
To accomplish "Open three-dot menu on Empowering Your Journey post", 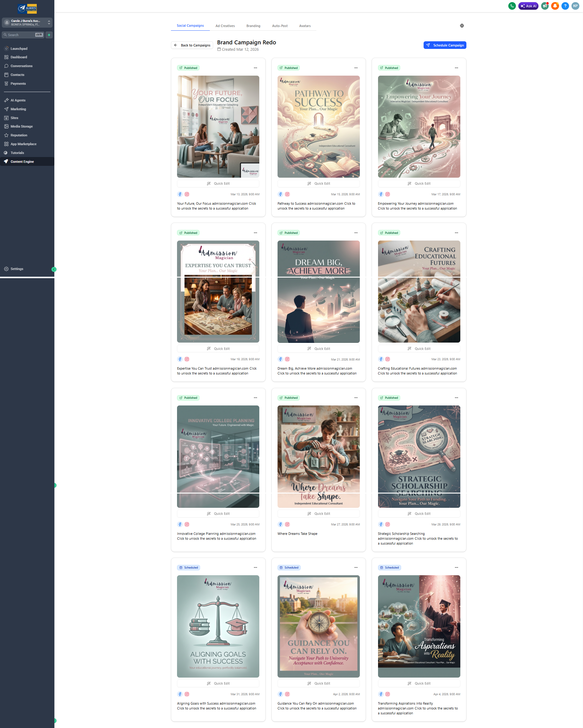I will (456, 68).
